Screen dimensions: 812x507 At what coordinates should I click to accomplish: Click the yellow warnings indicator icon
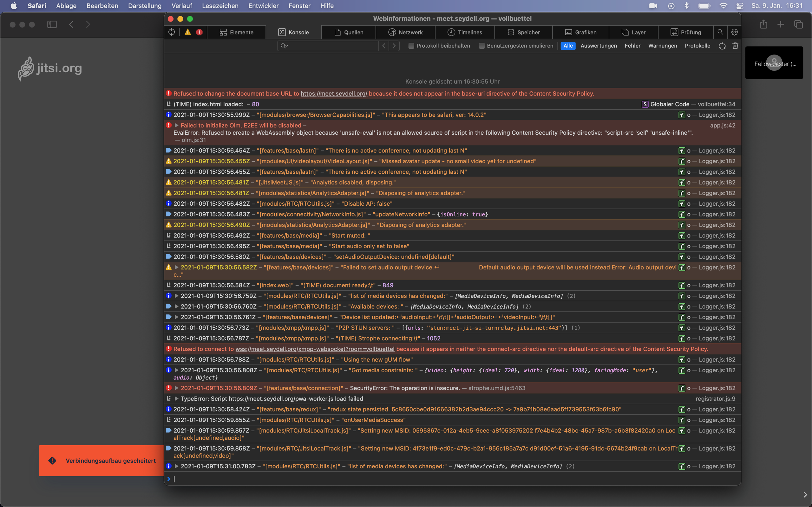click(x=187, y=32)
